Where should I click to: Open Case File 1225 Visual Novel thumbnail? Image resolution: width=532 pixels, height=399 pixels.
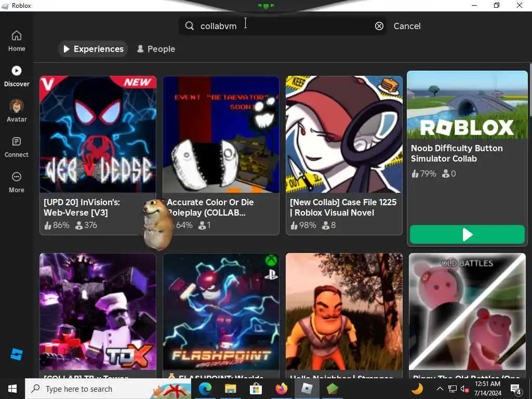(x=344, y=135)
